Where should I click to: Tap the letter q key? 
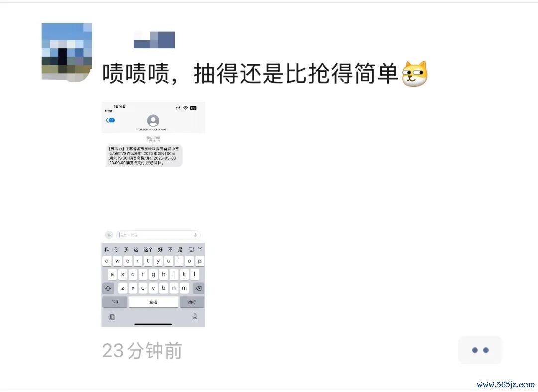pyautogui.click(x=107, y=261)
